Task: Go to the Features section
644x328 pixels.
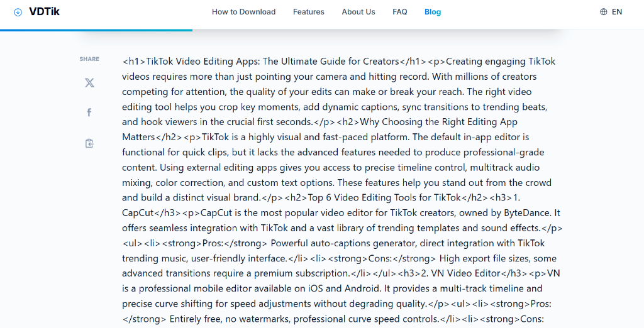Action: 308,12
